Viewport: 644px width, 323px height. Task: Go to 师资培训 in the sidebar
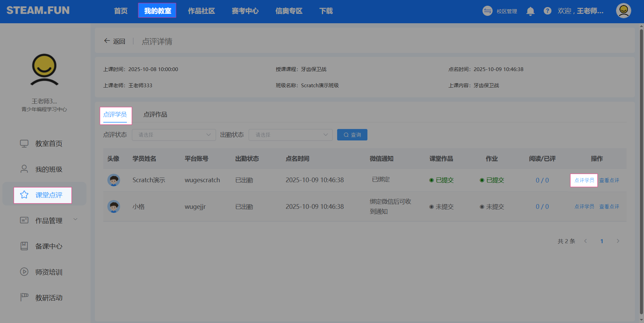click(x=48, y=272)
